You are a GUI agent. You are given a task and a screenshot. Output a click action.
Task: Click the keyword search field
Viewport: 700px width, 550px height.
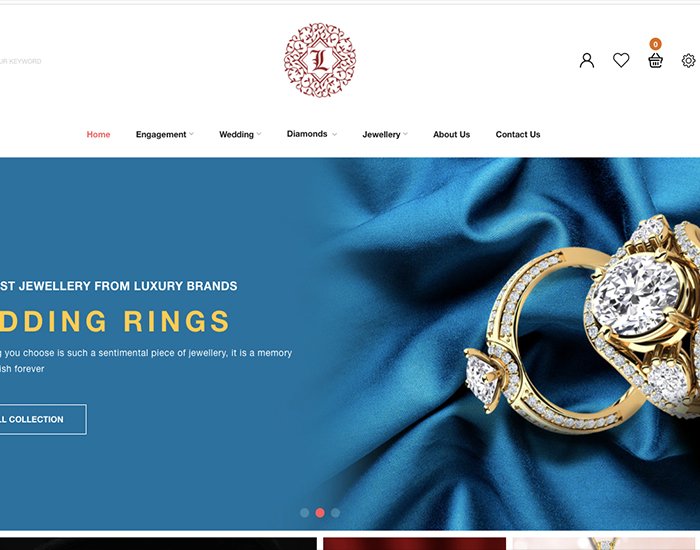click(21, 61)
